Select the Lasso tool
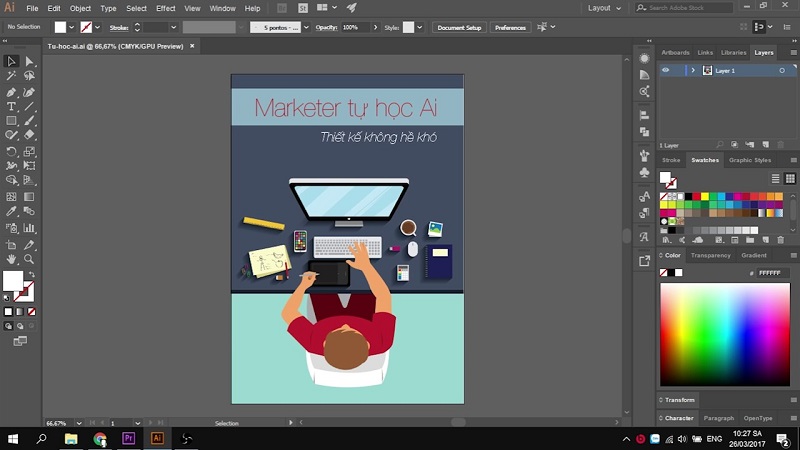This screenshot has width=800, height=450. click(x=29, y=76)
